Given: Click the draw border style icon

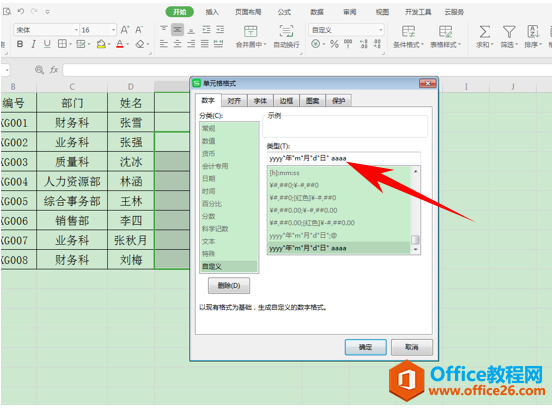Looking at the screenshot, I should (81, 44).
